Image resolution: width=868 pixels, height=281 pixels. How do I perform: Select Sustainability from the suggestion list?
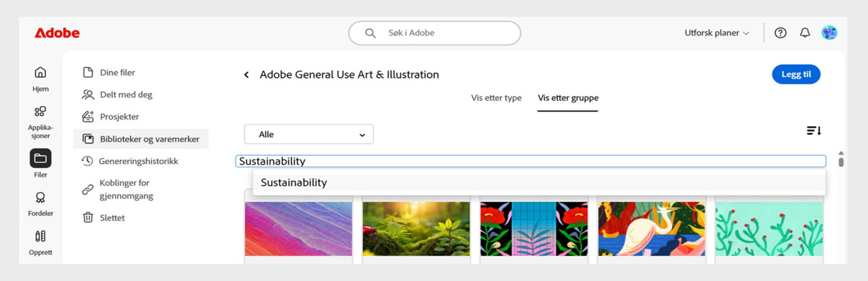pyautogui.click(x=294, y=182)
